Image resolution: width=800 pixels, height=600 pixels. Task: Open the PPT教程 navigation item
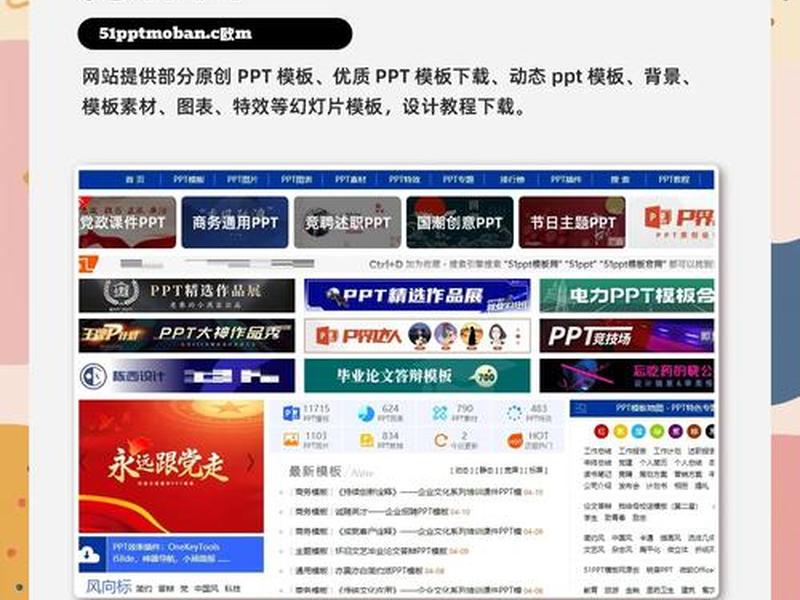coord(673,180)
